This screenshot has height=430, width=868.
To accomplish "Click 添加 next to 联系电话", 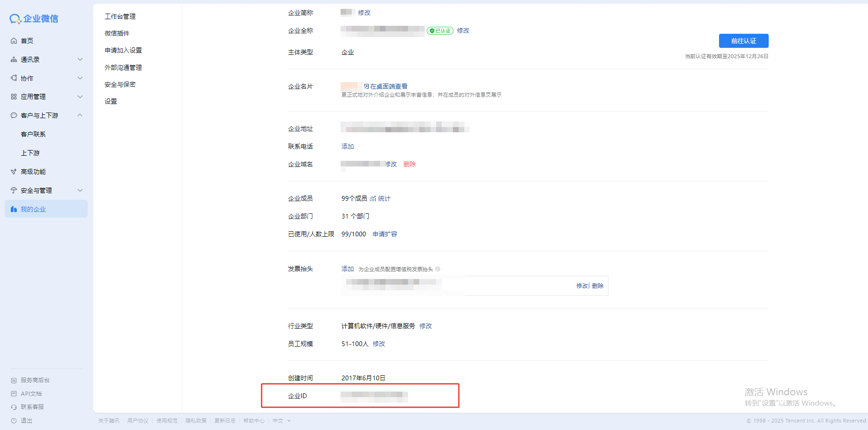I will pyautogui.click(x=348, y=146).
